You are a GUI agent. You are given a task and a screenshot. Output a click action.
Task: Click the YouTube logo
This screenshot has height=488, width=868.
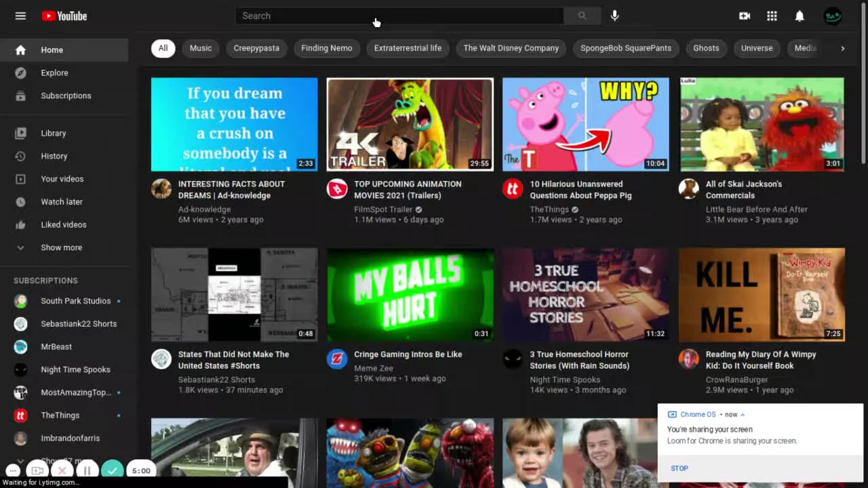point(64,16)
